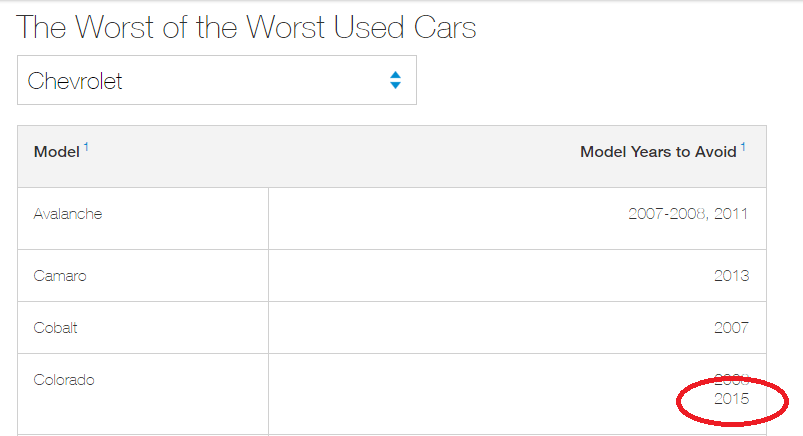Image resolution: width=803 pixels, height=436 pixels.
Task: Open footnote 1 beside Model header
Action: (x=86, y=147)
